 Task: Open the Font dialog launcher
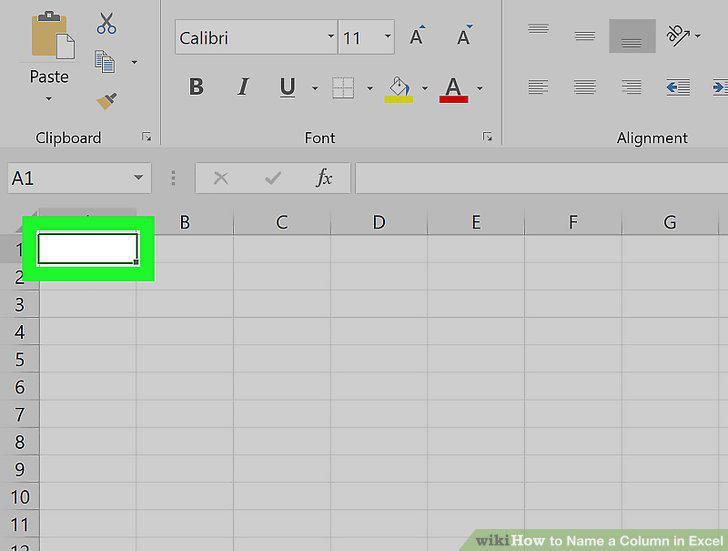[487, 136]
